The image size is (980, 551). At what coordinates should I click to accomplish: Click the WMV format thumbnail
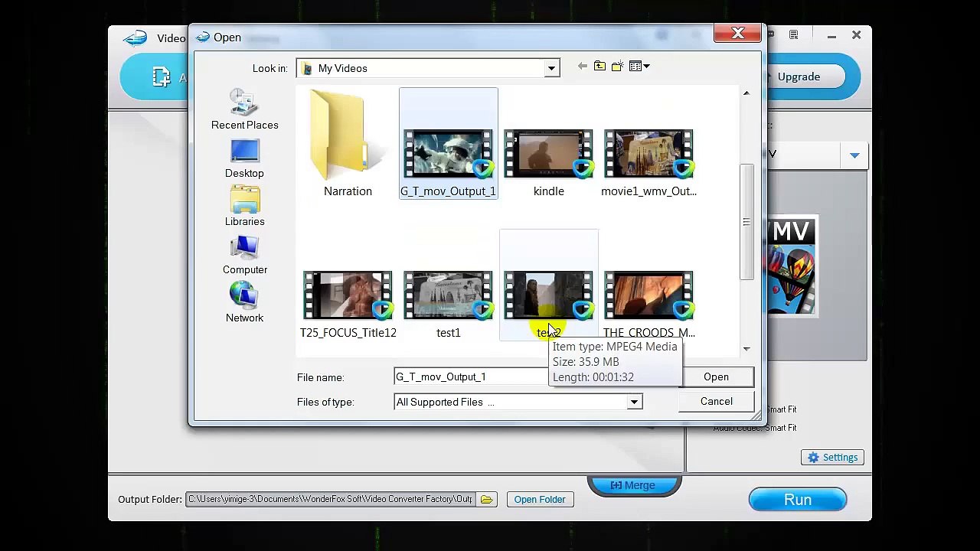coord(792,267)
